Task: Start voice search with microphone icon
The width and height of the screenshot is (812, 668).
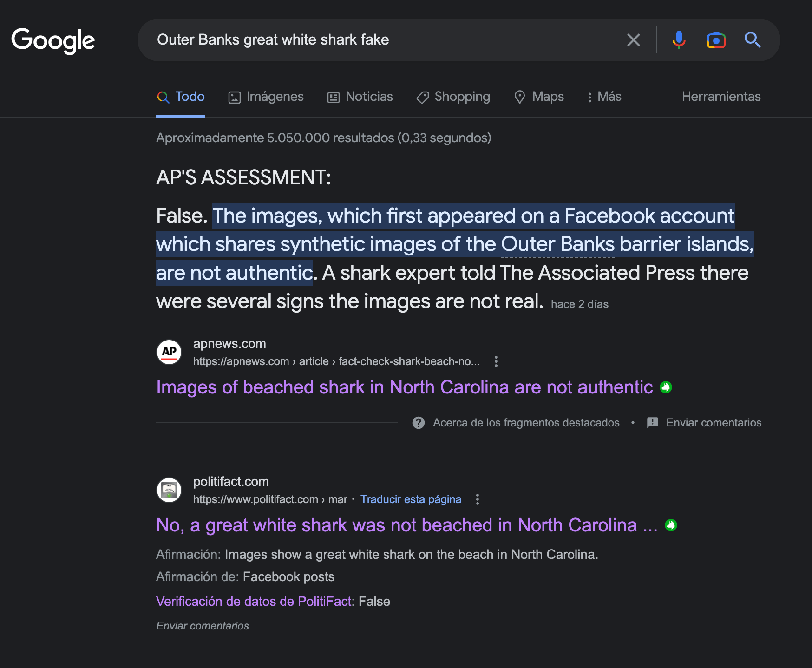Action: pos(679,40)
